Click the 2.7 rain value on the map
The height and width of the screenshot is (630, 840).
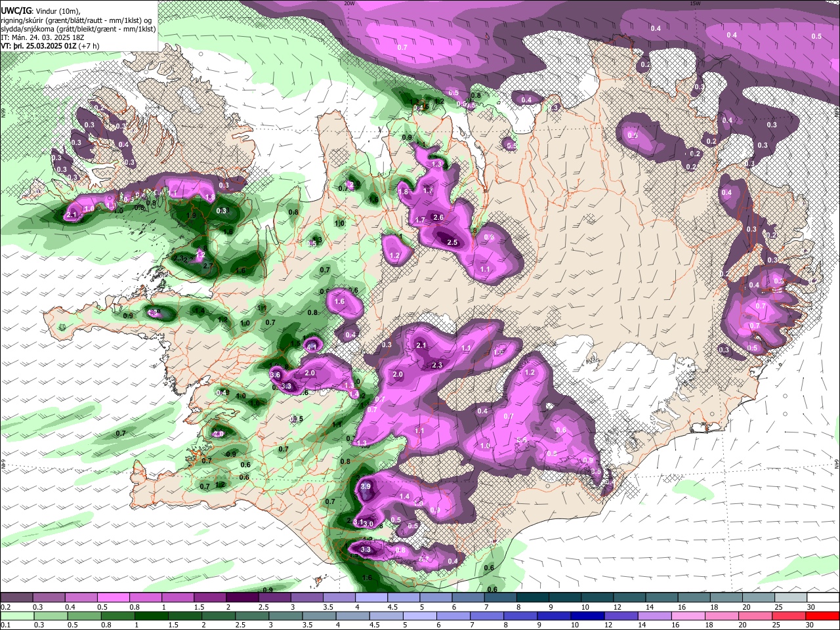pos(208,265)
